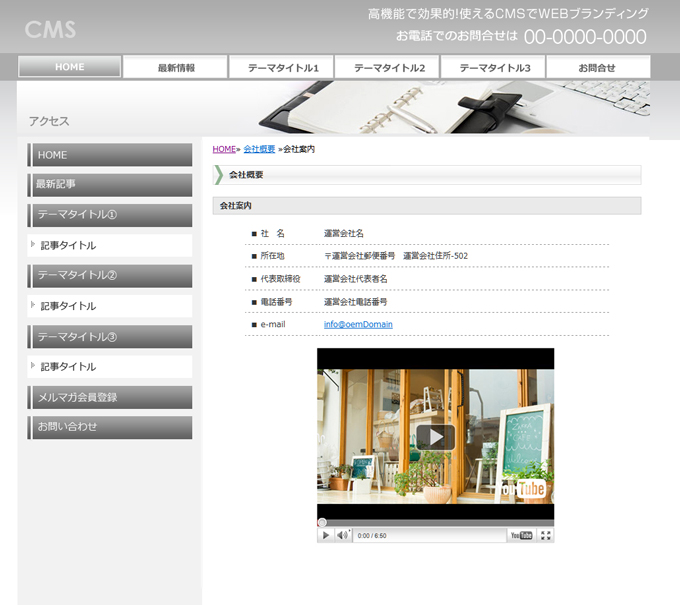Viewport: 680px width, 605px height.
Task: Click the CMS logo in the header
Action: [50, 29]
